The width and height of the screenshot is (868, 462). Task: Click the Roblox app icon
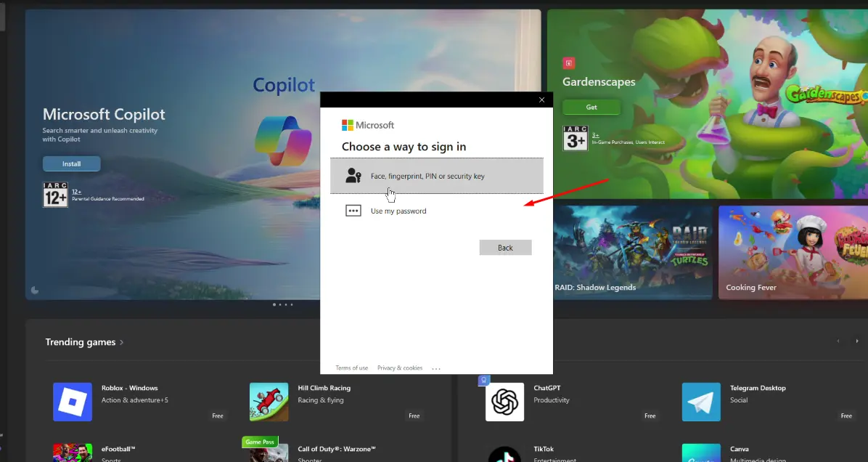[73, 402]
